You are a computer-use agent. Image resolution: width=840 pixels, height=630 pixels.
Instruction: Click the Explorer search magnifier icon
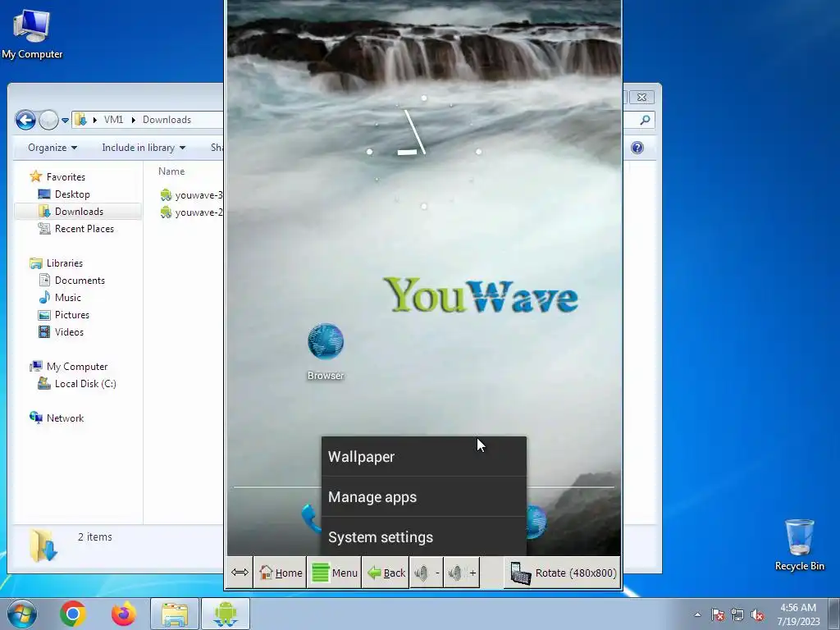tap(645, 120)
